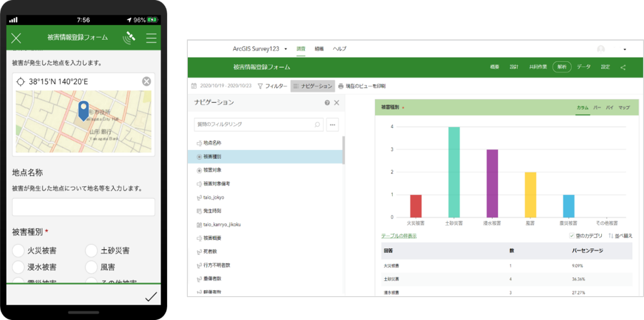644x320 pixels.
Task: Toggle the 空のカテゴリ checkbox
Action: click(572, 236)
